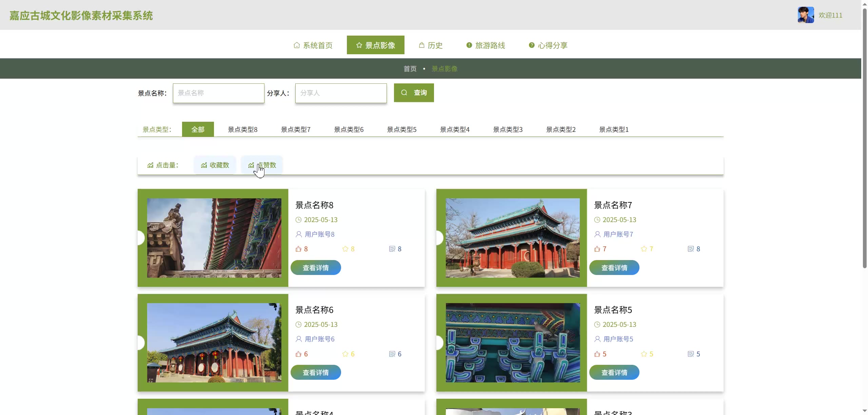Click the 景点名称6 temple thumbnail

pos(214,342)
